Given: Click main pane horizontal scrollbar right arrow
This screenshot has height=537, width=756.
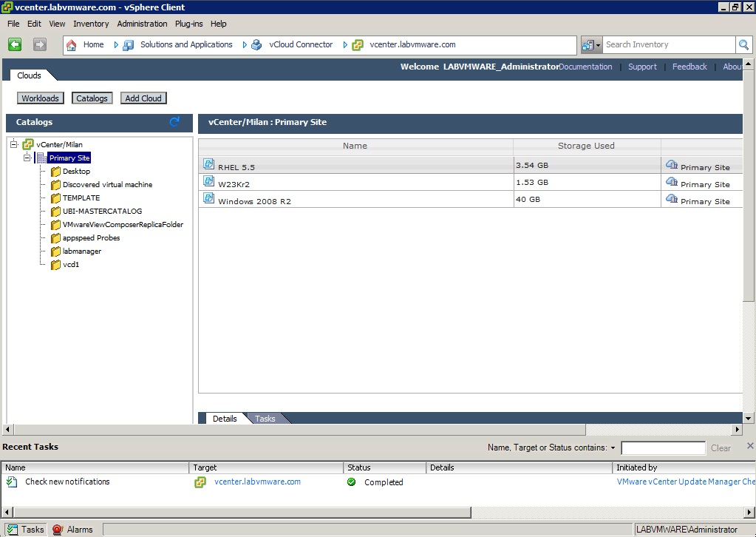Looking at the screenshot, I should coord(737,429).
